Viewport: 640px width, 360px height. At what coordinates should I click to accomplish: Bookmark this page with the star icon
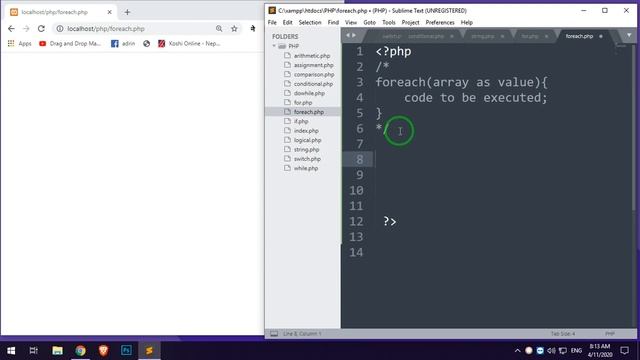pos(234,29)
